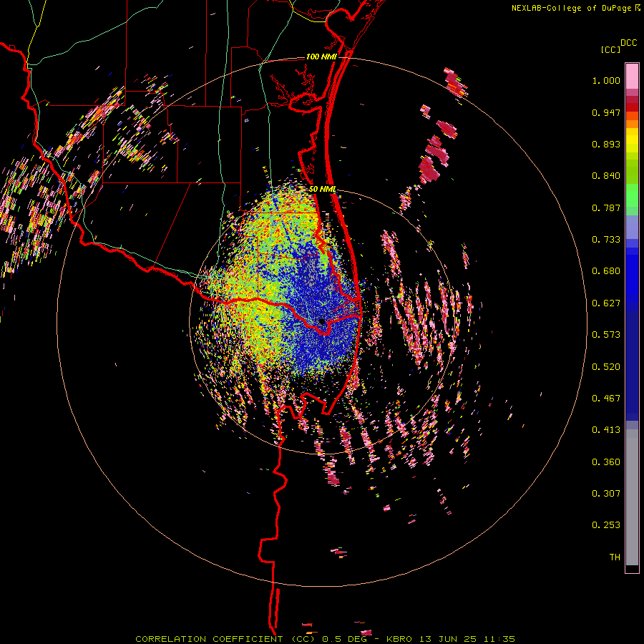
Task: Select the 1.000 value on the legend
Action: click(606, 80)
